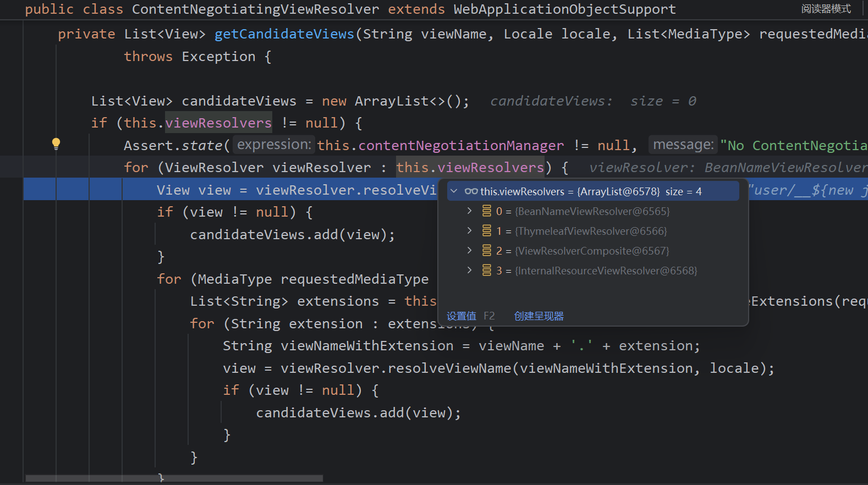Click the getCandidateViews method name

coord(284,34)
